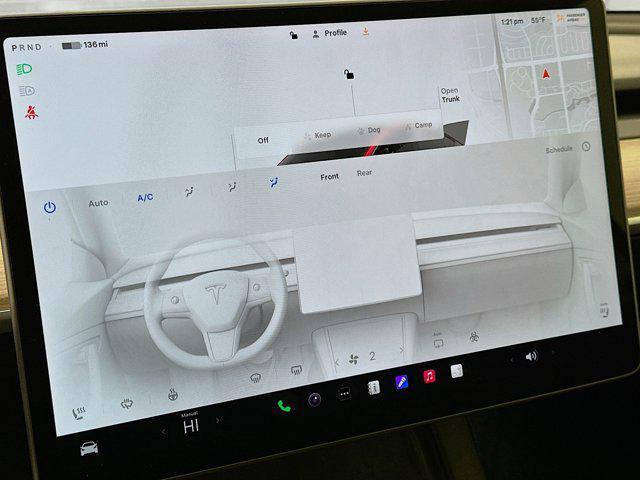Lower driver temperature with the left chevron
The height and width of the screenshot is (480, 640).
pos(163,431)
